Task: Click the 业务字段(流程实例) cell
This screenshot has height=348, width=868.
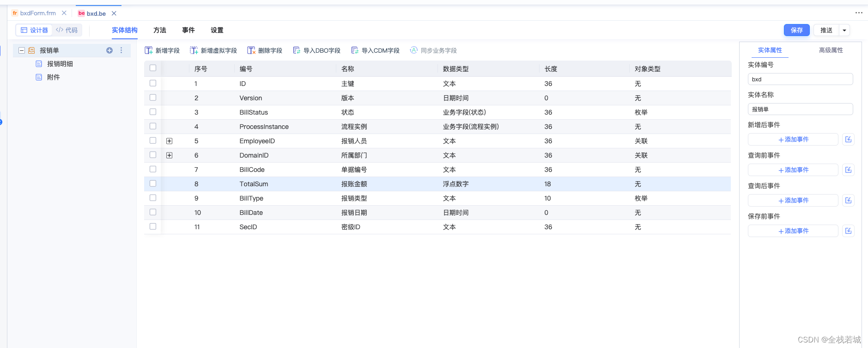Action: click(471, 127)
